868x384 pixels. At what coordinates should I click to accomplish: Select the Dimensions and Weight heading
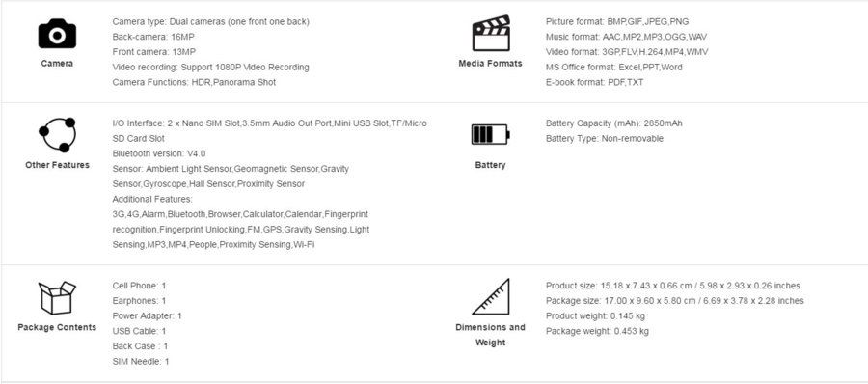pyautogui.click(x=490, y=335)
